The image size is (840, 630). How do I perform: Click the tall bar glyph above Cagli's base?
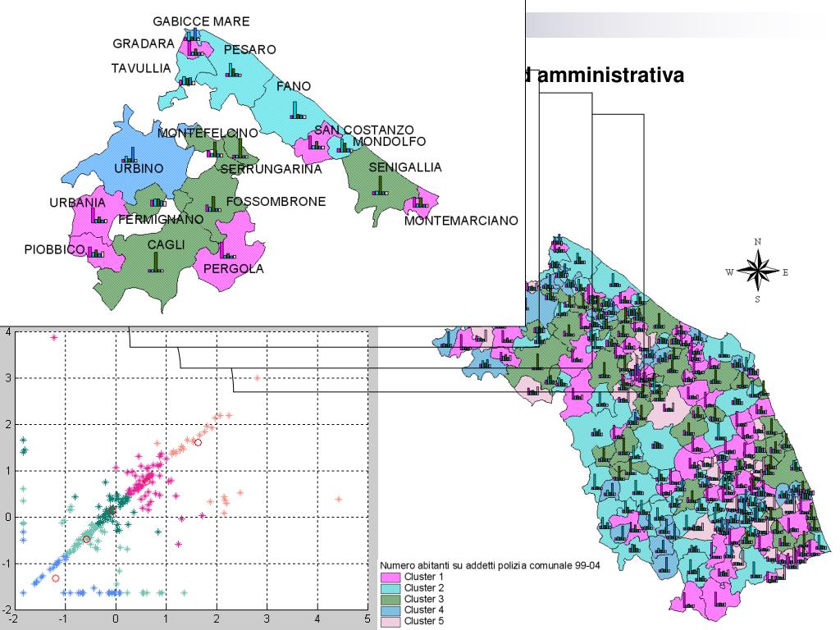pyautogui.click(x=156, y=262)
